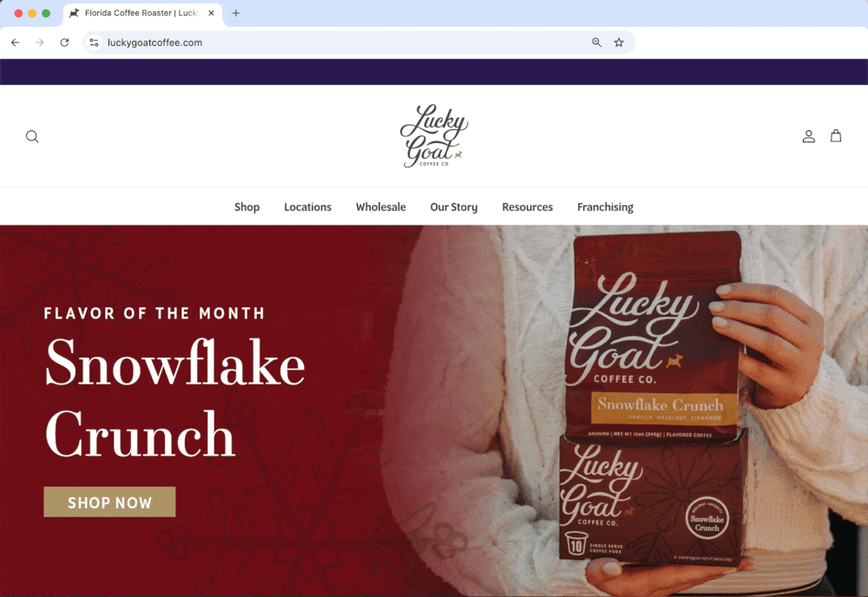Select the Florida Coffee Roaster browser tab
This screenshot has height=597, width=868.
(x=143, y=13)
